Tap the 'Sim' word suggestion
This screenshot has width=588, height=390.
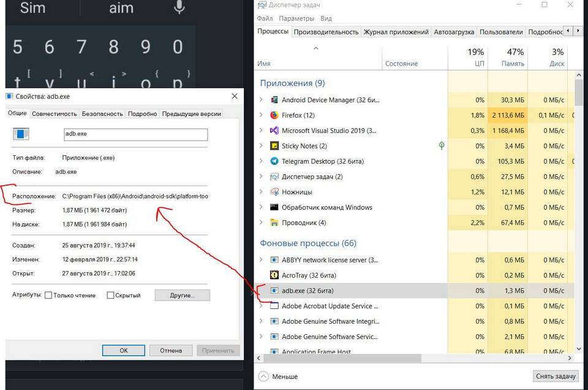32,7
